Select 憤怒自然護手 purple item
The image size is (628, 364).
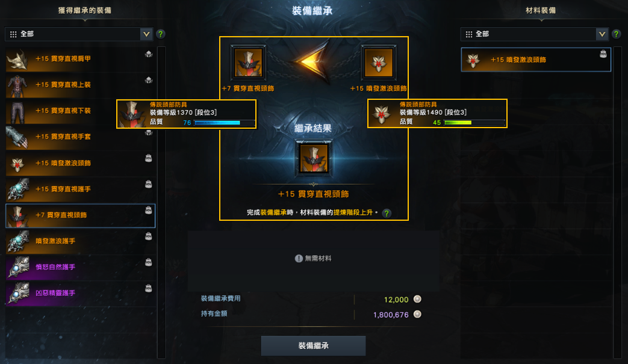(80, 267)
